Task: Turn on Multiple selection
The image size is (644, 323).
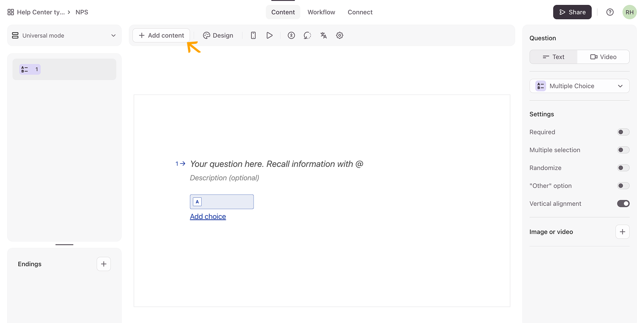Action: click(x=623, y=150)
